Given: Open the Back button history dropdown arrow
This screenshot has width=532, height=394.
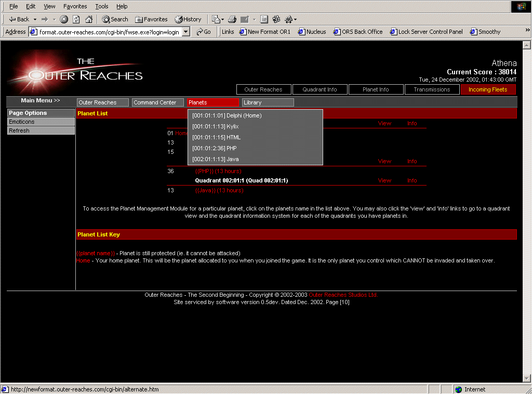Looking at the screenshot, I should pos(35,19).
